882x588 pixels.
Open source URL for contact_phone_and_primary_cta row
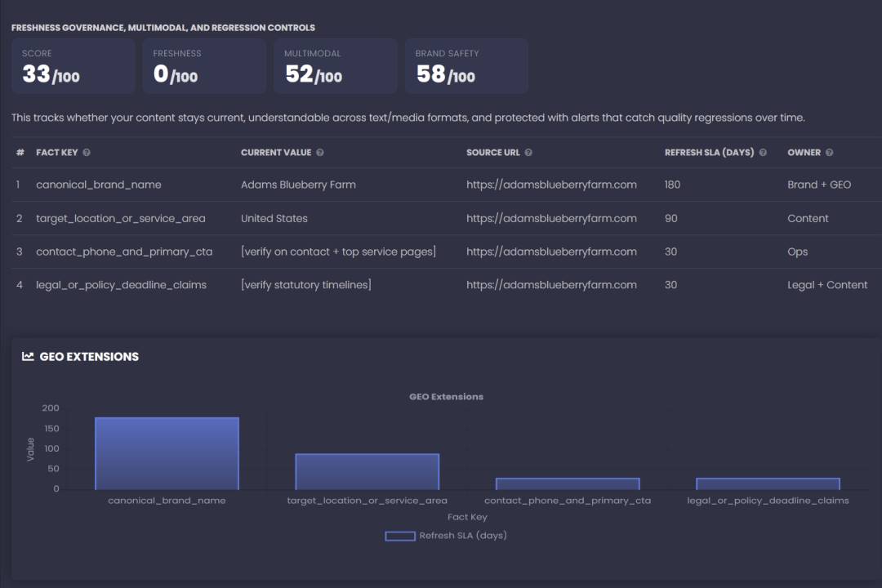click(x=551, y=252)
